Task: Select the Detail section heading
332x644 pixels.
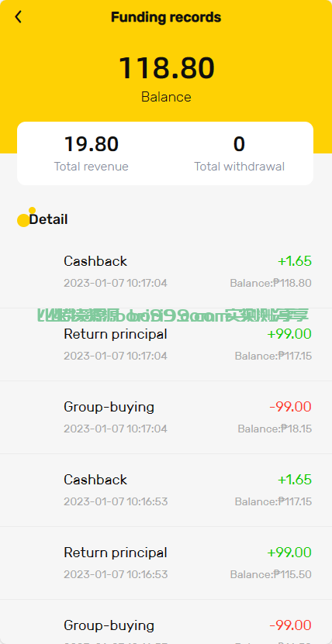Action: click(x=49, y=219)
